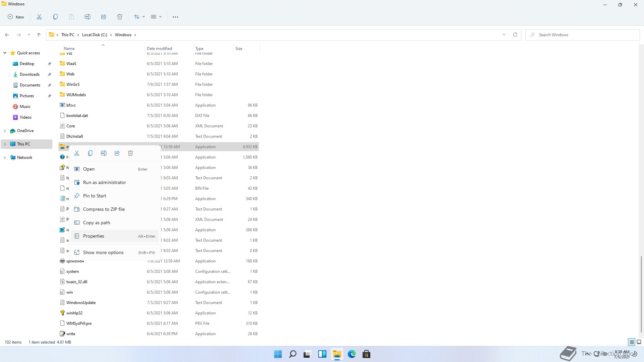Open Music in the navigation pane
Screen dimensions: 644x362
(x=25, y=107)
